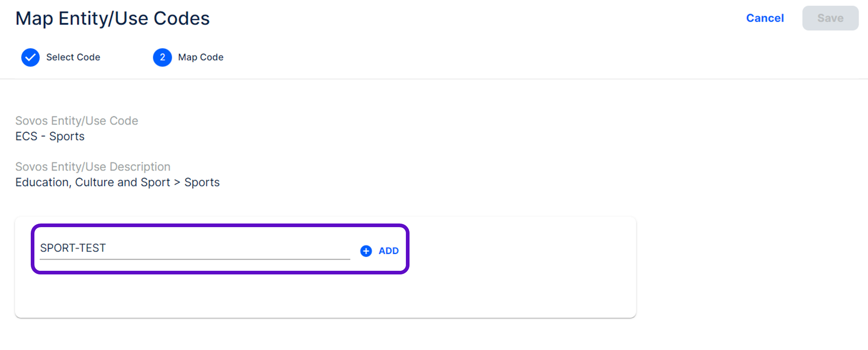Click the Sovos Entity/Use Code label
Image resolution: width=868 pixels, height=350 pixels.
(x=77, y=121)
